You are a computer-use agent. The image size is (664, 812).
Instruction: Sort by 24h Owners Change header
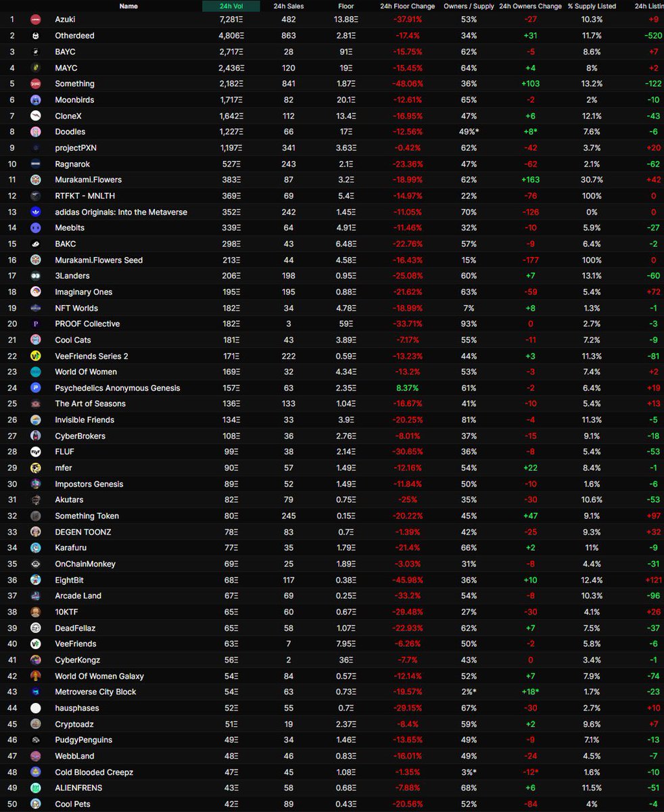tap(531, 6)
